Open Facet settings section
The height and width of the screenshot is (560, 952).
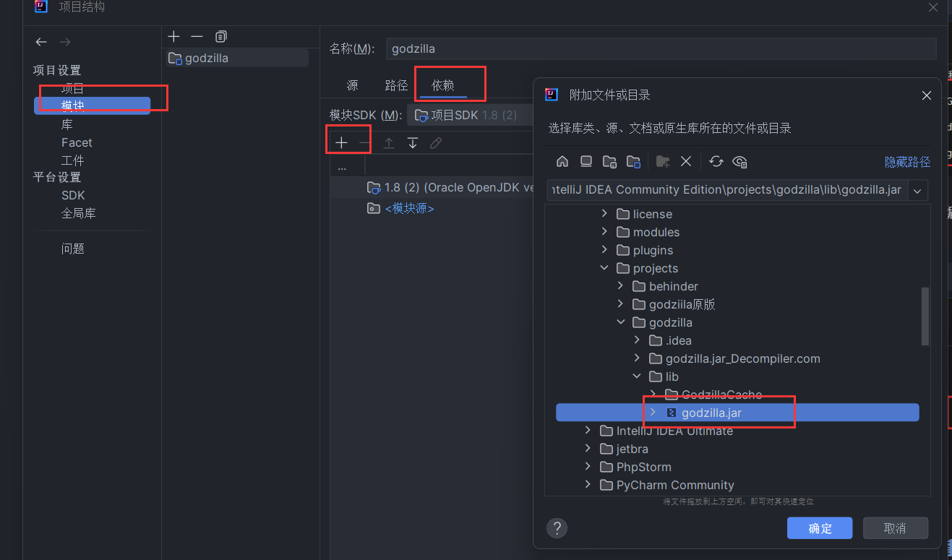[77, 142]
